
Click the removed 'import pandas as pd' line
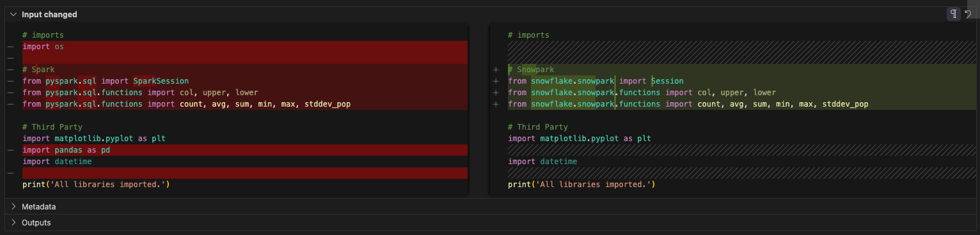[245, 150]
